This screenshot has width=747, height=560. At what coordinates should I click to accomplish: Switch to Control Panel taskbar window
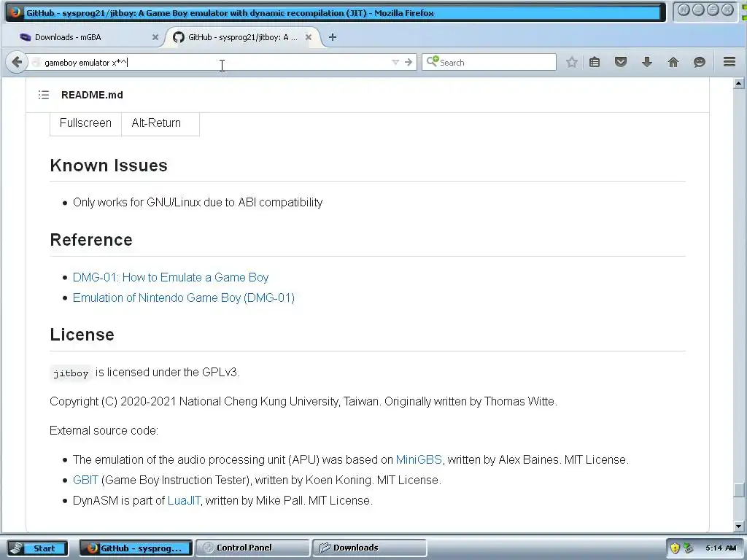click(x=252, y=548)
